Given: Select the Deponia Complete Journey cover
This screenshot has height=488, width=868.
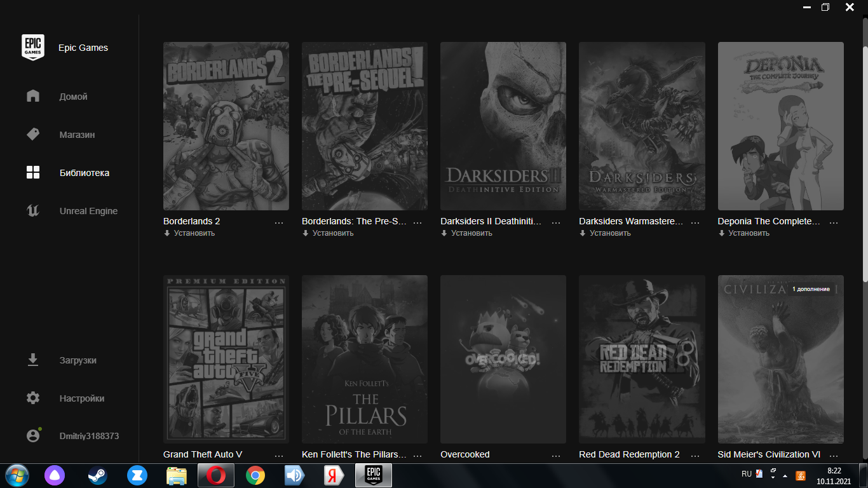Looking at the screenshot, I should (781, 126).
